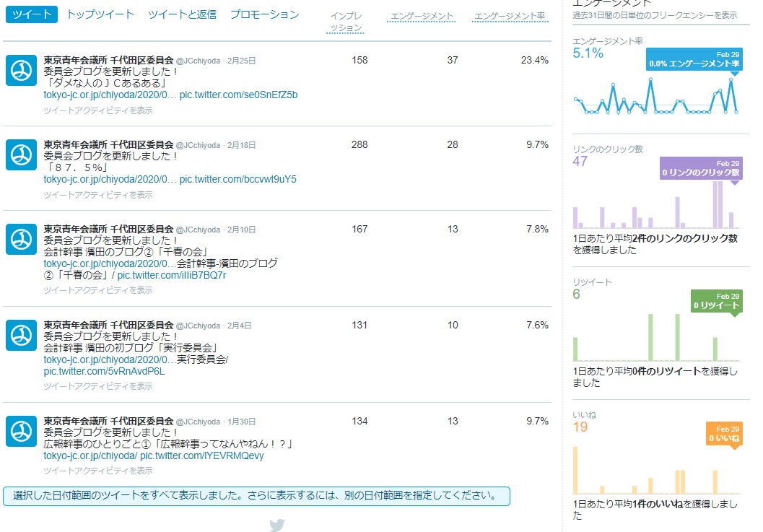
Task: Click avatar icon of Jan 30 tweet
Action: click(21, 431)
